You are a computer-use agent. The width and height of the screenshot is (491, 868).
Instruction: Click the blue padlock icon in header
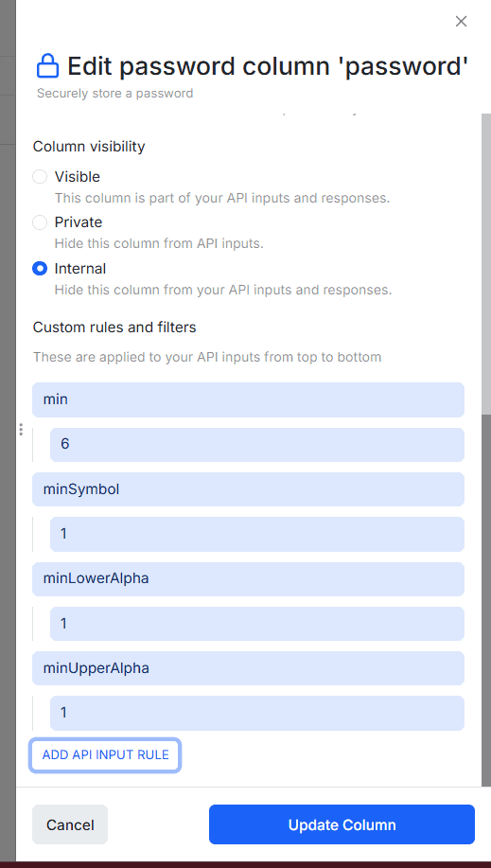47,65
